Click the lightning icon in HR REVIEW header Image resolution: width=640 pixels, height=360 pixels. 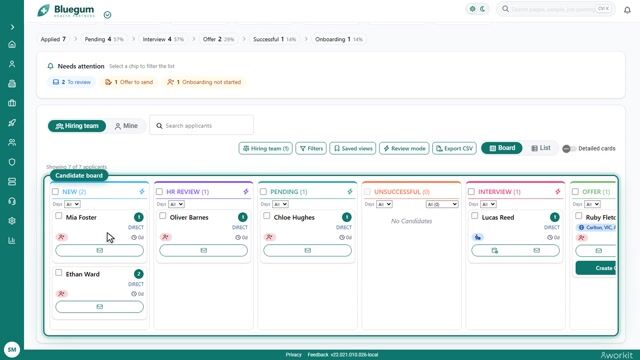click(246, 191)
